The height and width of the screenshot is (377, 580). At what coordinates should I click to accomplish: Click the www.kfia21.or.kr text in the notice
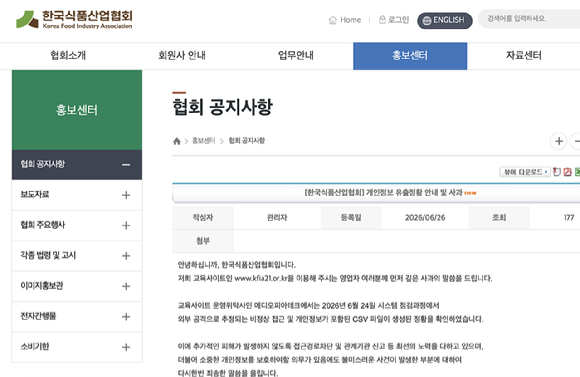pos(261,279)
